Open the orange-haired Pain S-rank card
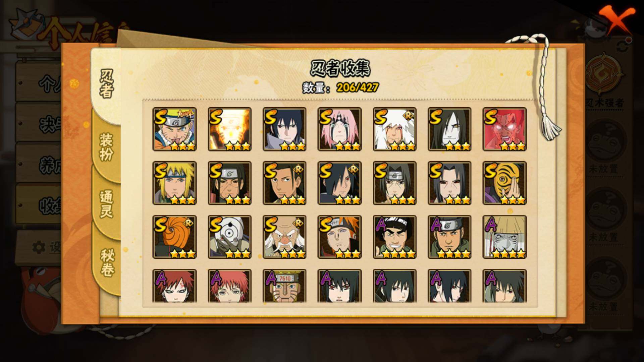Image resolution: width=644 pixels, height=362 pixels. (x=339, y=237)
